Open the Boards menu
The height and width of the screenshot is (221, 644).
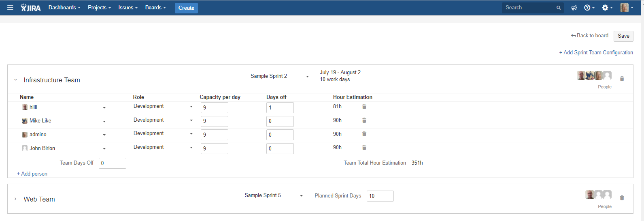(x=155, y=8)
